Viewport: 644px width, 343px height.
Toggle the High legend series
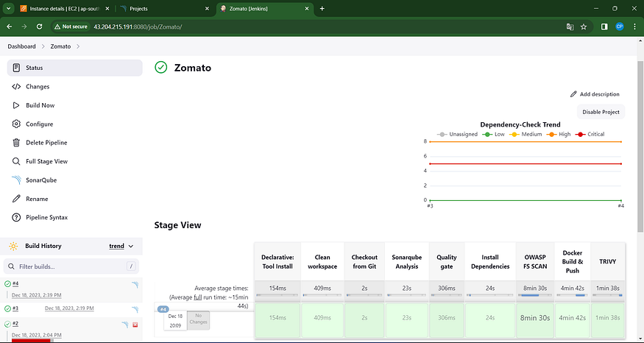559,134
